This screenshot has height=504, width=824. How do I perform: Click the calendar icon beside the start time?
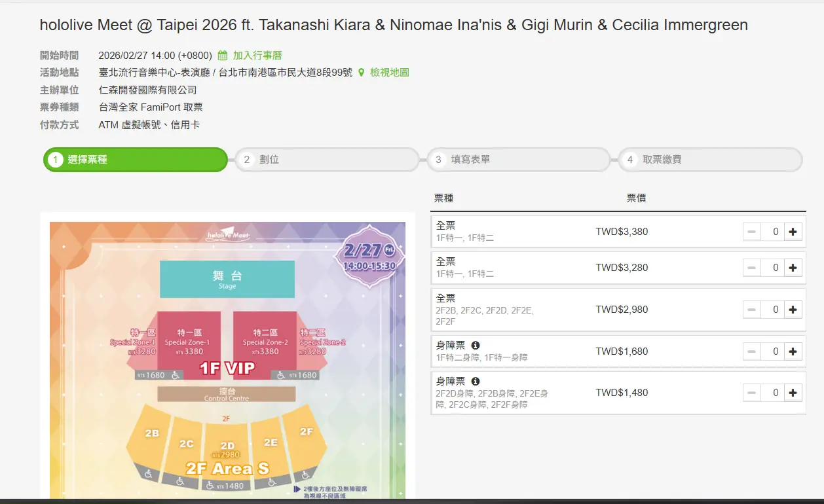pyautogui.click(x=223, y=56)
